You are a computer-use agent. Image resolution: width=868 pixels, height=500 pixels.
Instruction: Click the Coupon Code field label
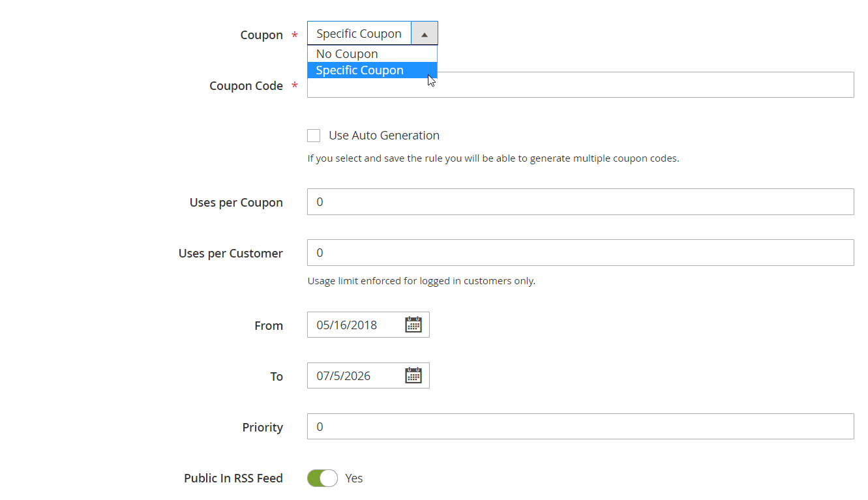(x=246, y=86)
